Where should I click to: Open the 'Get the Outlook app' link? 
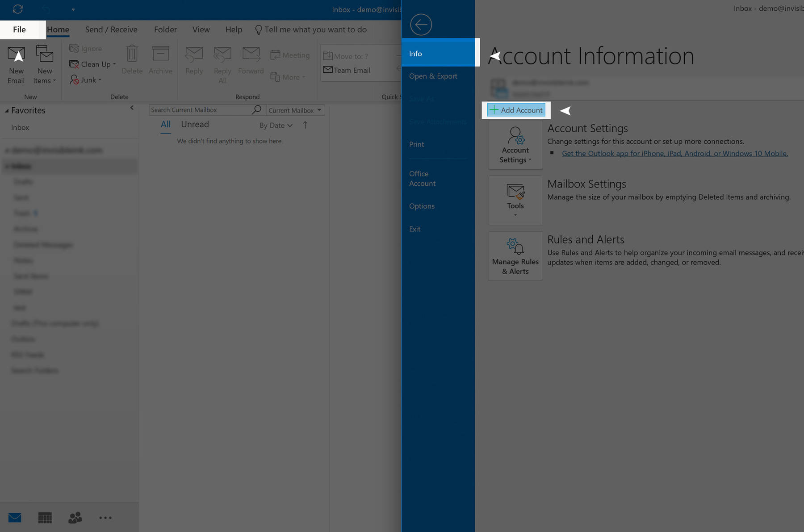pos(675,153)
